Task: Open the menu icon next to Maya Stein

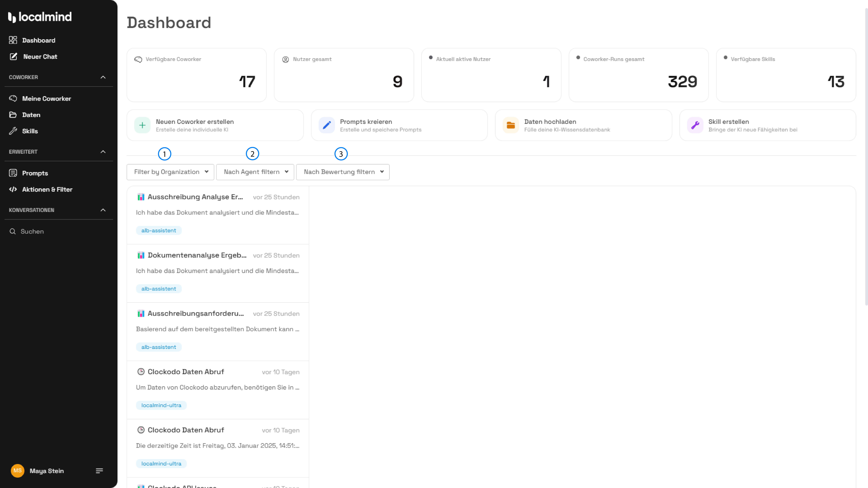Action: (99, 471)
